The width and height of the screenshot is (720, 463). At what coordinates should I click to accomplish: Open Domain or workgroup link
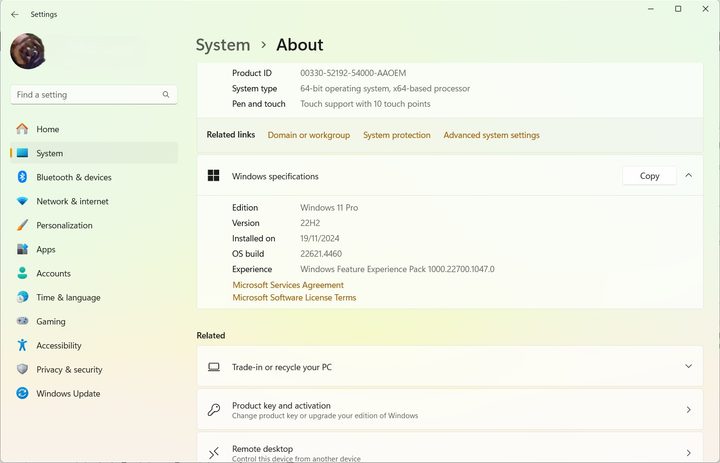(x=309, y=135)
